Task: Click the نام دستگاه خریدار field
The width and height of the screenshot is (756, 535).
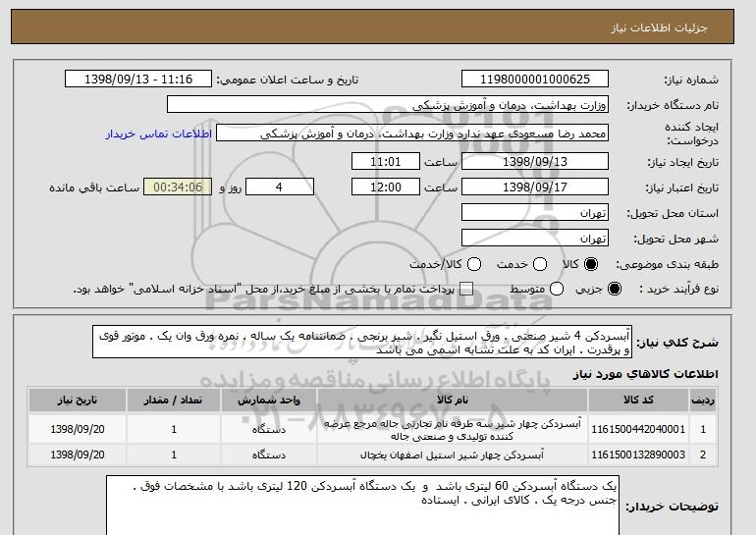Action: coord(388,105)
